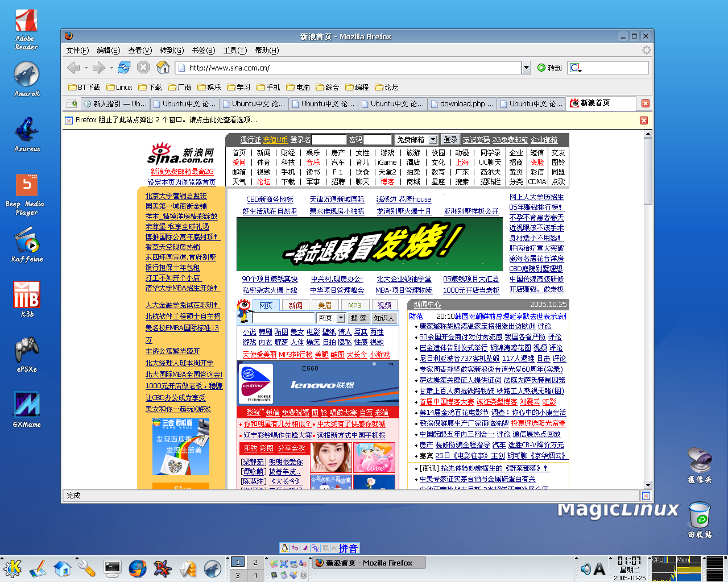This screenshot has height=582, width=728.
Task: Open the KDE K menu in the panel
Action: 12,568
